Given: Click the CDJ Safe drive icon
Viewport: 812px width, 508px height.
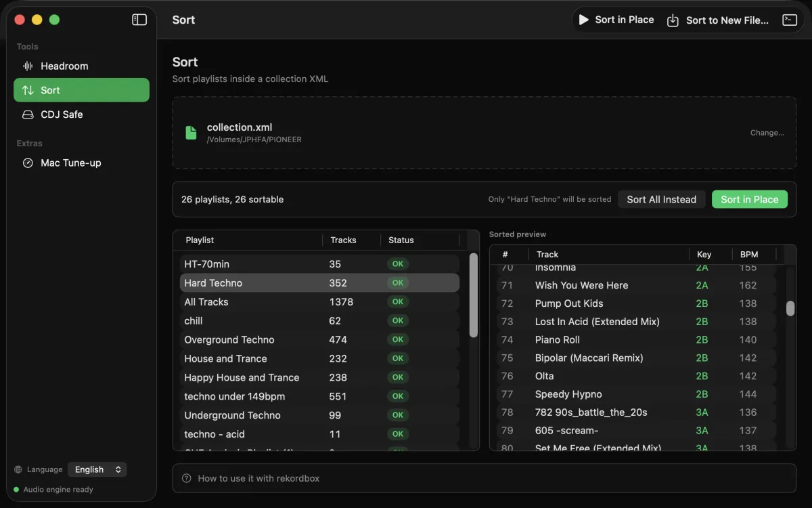Looking at the screenshot, I should pyautogui.click(x=28, y=114).
